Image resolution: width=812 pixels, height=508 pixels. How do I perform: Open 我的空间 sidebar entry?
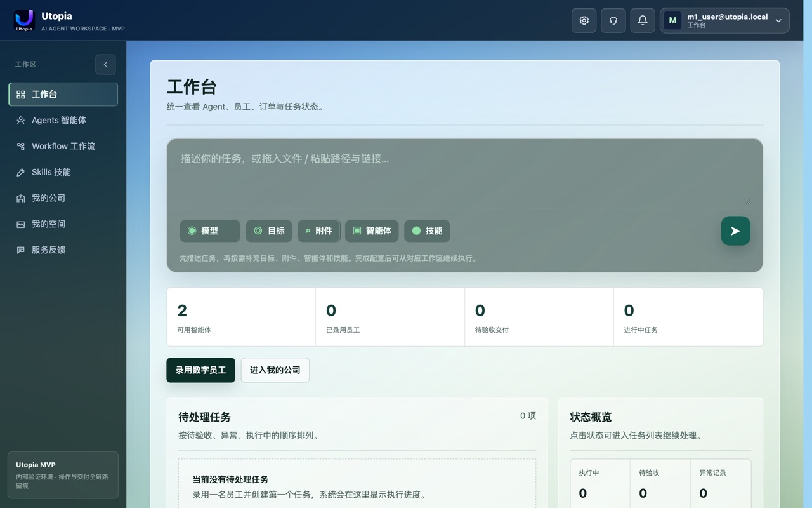(x=63, y=224)
